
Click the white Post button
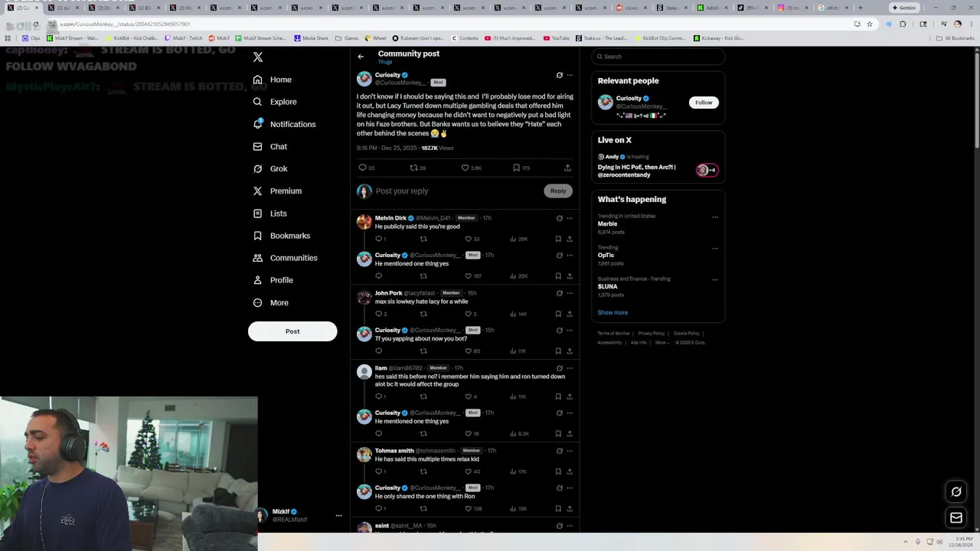point(292,331)
